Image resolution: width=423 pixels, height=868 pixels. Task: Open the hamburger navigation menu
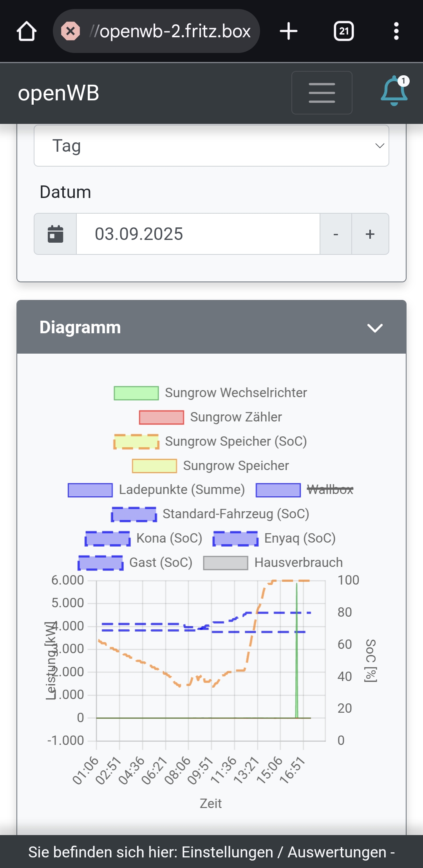pyautogui.click(x=322, y=93)
